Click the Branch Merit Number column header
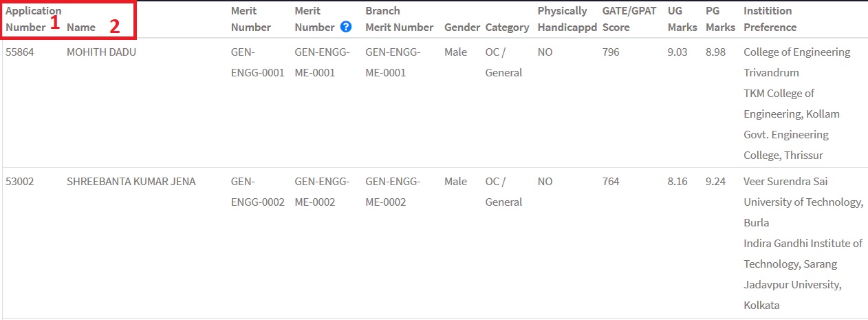 click(399, 19)
